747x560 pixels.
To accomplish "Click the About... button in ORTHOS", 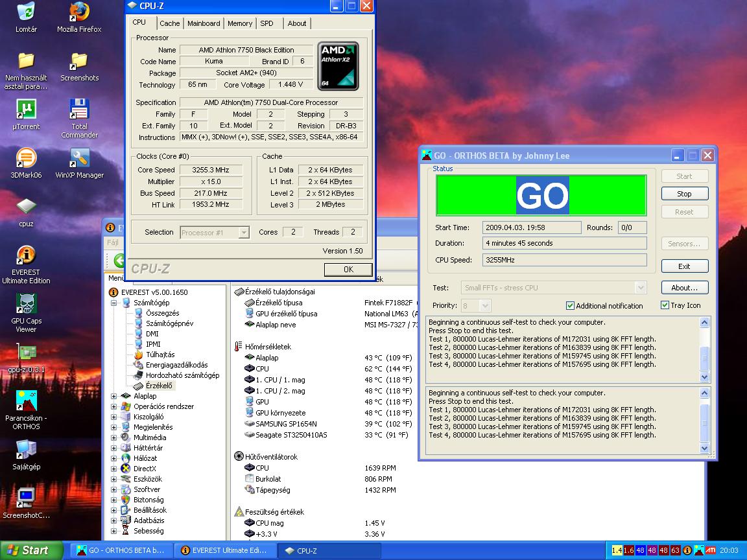I will (684, 288).
